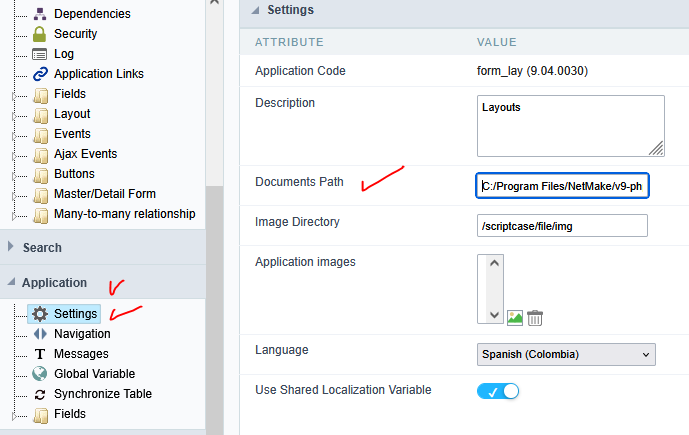Viewport: 689px width, 435px height.
Task: Click the Navigation arrows icon
Action: coord(40,334)
